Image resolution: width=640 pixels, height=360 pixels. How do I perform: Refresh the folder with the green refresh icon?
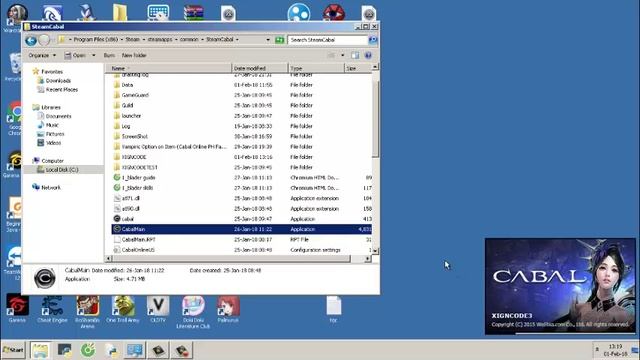click(280, 40)
